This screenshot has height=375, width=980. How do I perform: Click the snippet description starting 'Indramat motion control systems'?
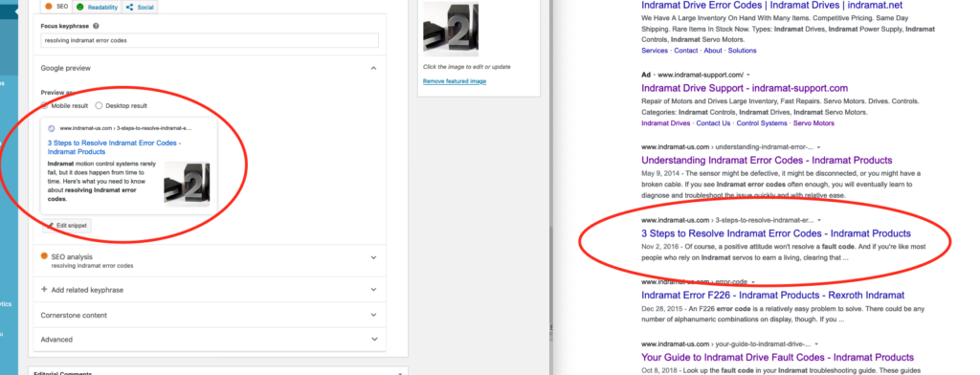(101, 181)
